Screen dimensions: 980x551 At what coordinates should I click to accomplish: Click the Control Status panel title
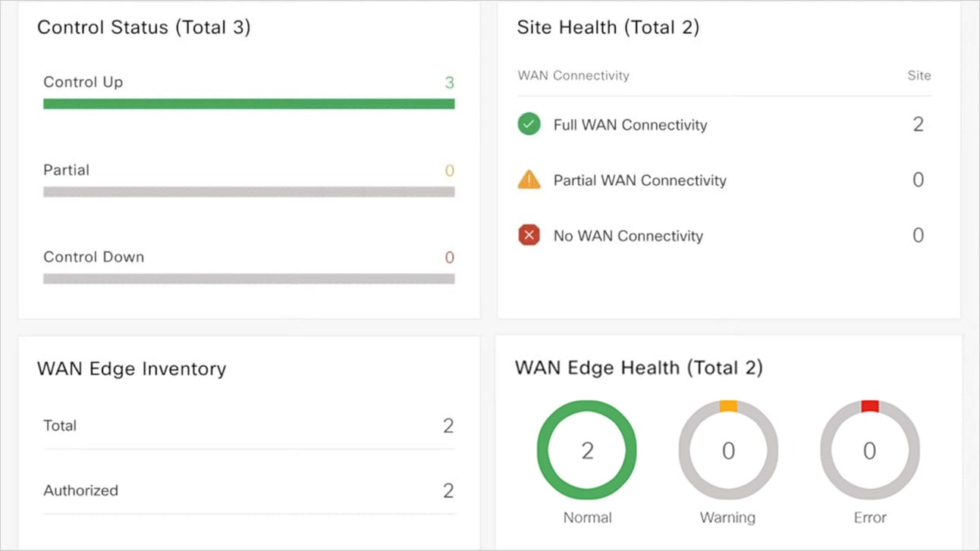pos(144,27)
